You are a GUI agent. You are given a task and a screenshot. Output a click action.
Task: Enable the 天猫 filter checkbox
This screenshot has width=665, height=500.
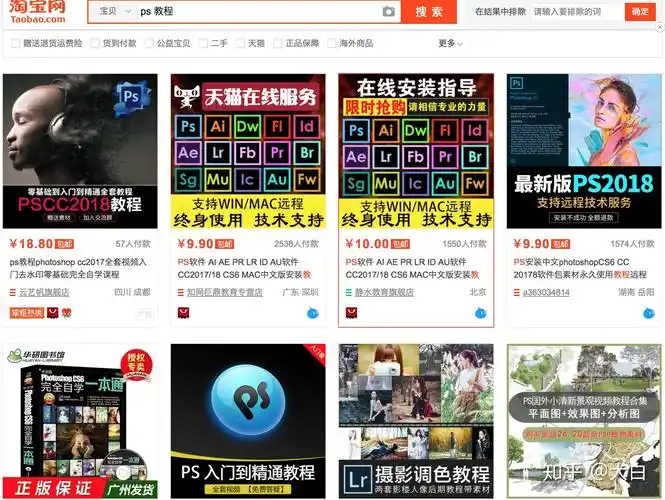coord(240,43)
